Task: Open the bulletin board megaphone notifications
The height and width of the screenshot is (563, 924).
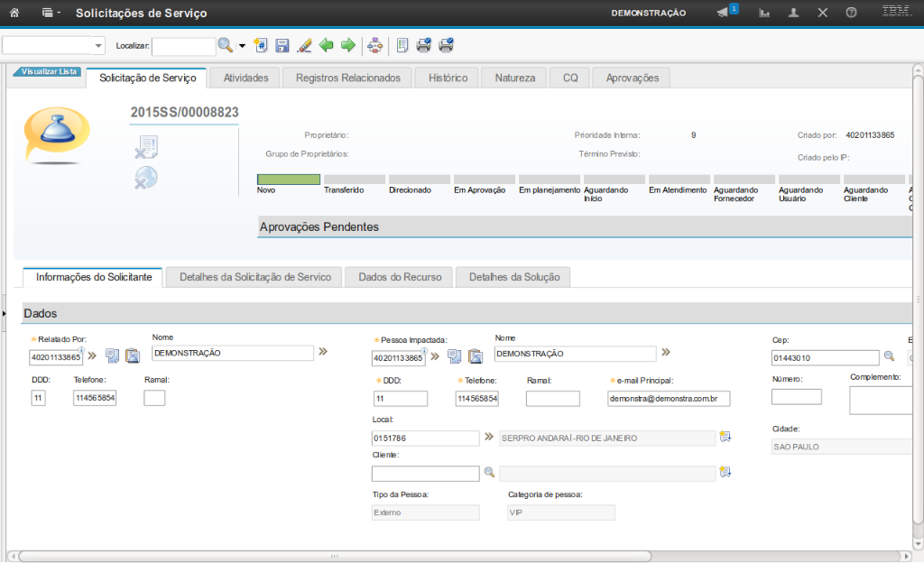Action: pos(723,13)
